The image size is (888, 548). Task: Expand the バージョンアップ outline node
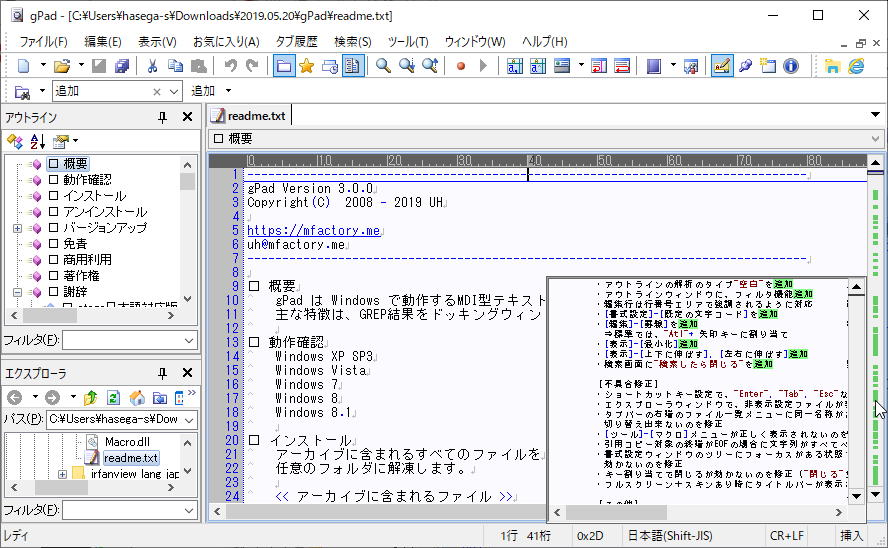18,228
